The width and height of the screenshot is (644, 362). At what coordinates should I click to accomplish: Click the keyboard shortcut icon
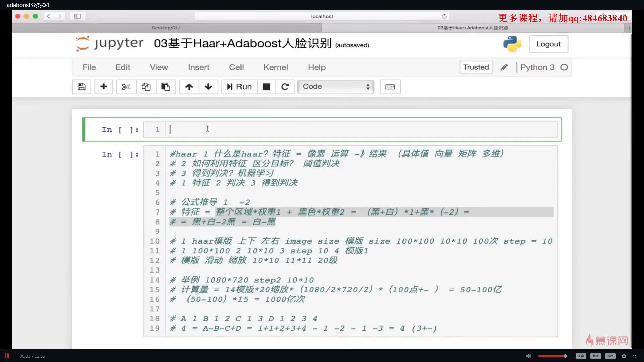390,86
